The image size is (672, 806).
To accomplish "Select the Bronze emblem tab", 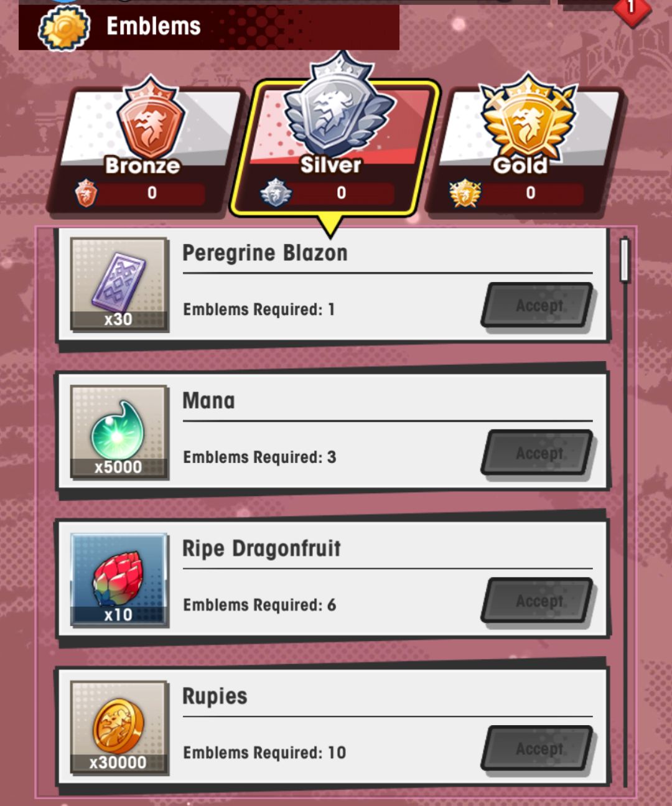I will point(144,151).
